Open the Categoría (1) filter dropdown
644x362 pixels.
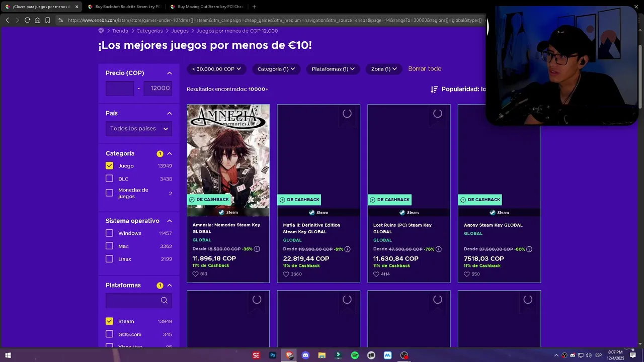[x=276, y=69]
